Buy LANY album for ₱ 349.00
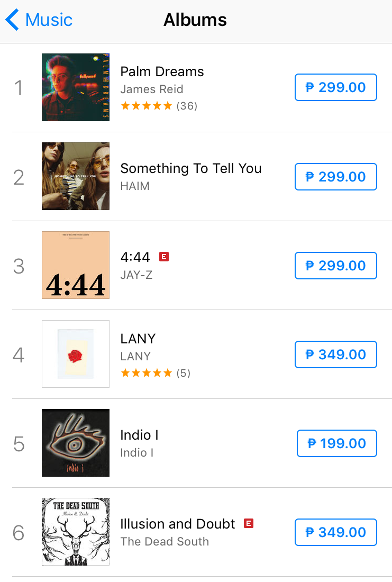 (x=335, y=354)
